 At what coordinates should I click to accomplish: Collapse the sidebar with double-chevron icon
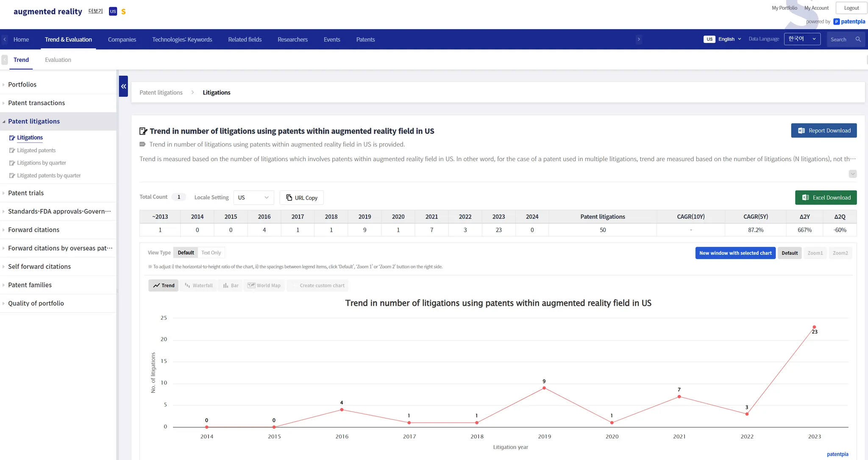coord(123,86)
